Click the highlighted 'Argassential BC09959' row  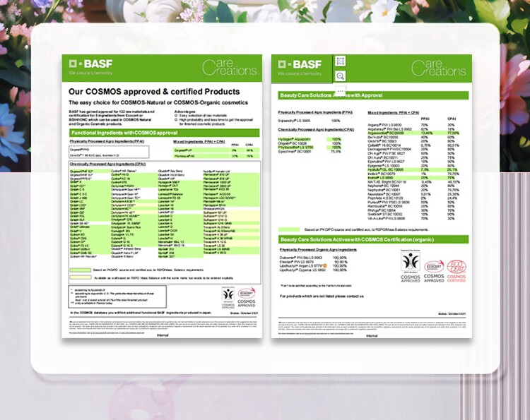pos(413,133)
